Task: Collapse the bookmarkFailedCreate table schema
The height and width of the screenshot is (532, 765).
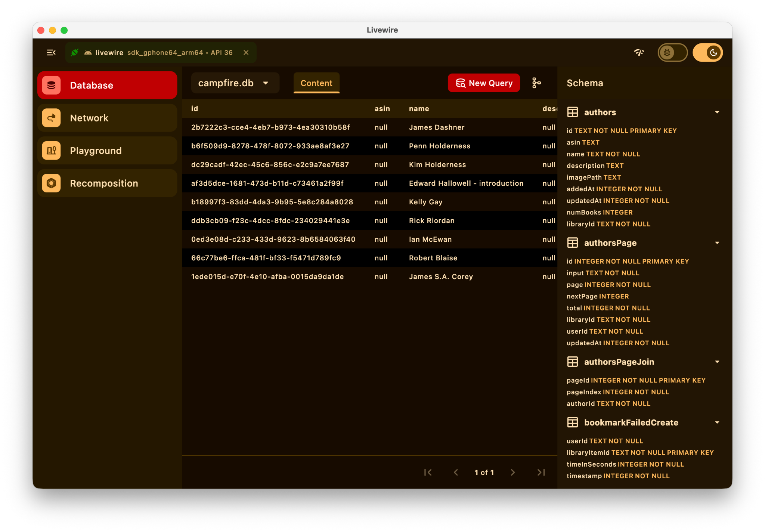Action: (717, 423)
